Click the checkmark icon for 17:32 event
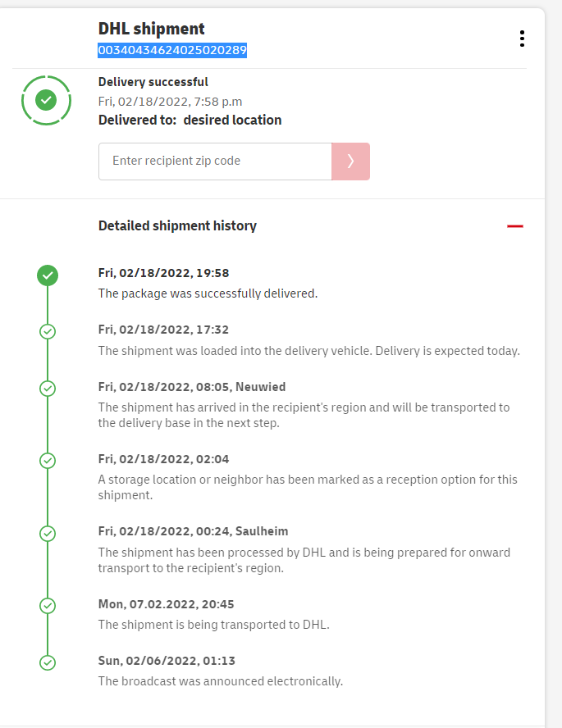Viewport: 562px width, 728px height. pyautogui.click(x=48, y=331)
